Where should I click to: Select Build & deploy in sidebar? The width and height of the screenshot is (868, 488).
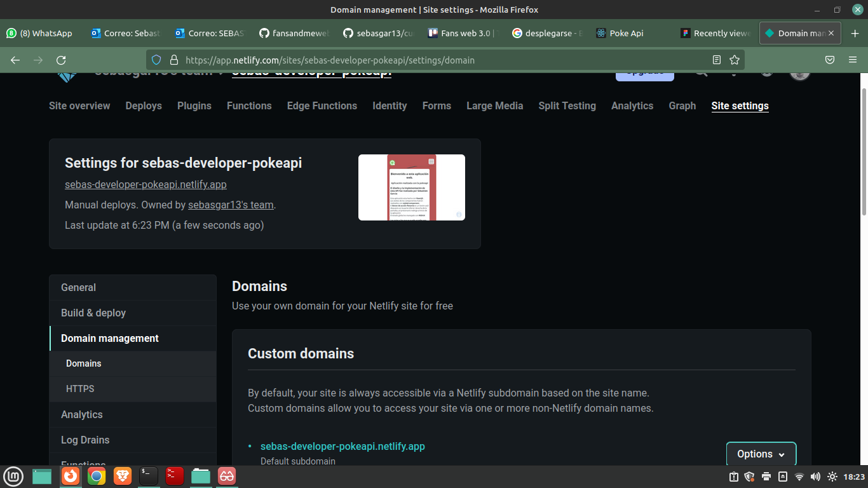(133, 313)
